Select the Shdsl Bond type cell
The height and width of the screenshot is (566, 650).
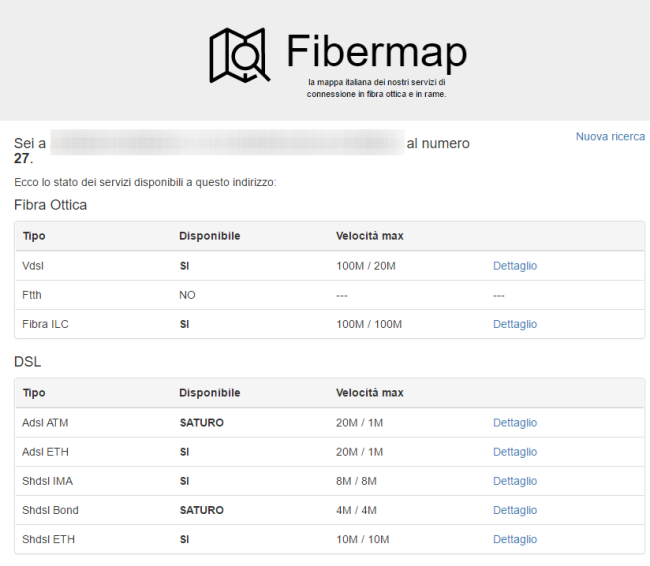[50, 510]
